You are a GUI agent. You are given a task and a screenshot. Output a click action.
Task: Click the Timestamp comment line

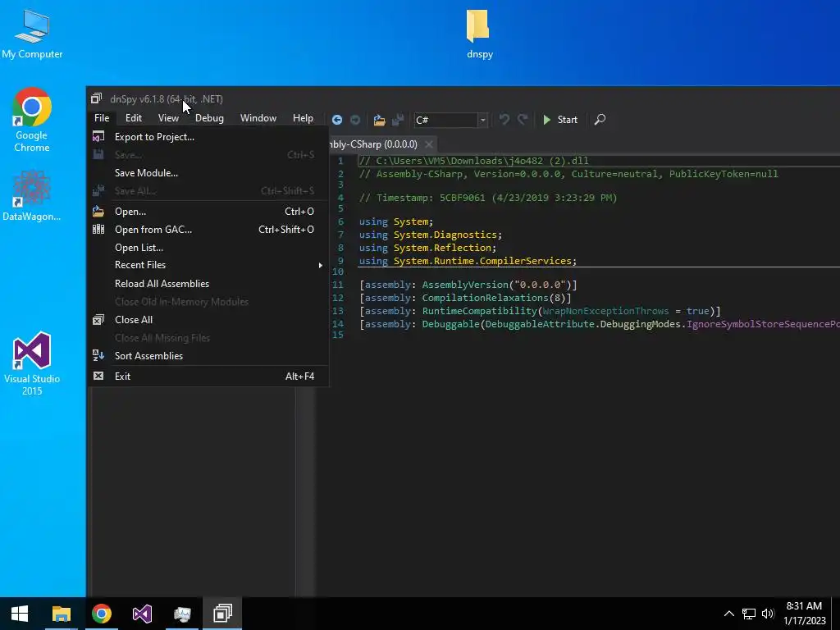click(488, 198)
